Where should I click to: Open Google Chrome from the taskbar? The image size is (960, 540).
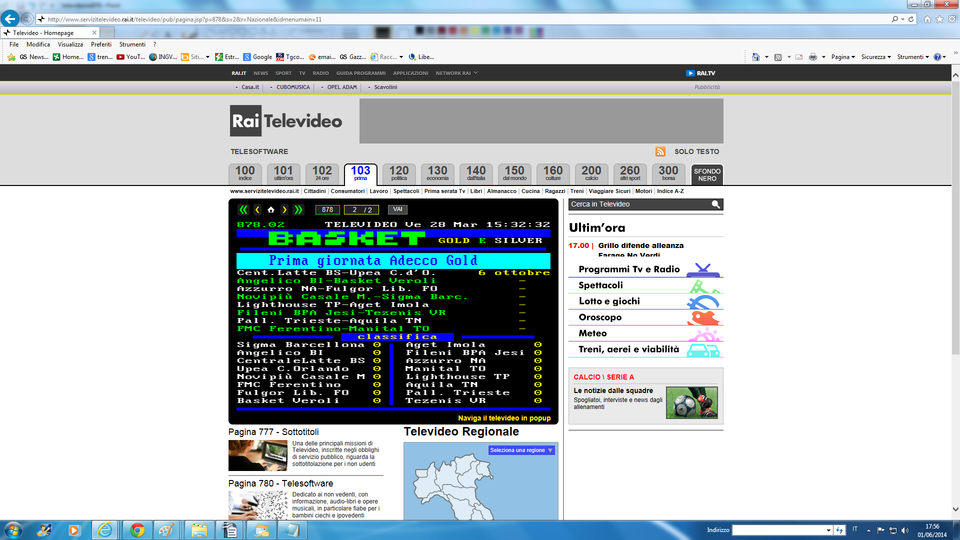click(137, 530)
